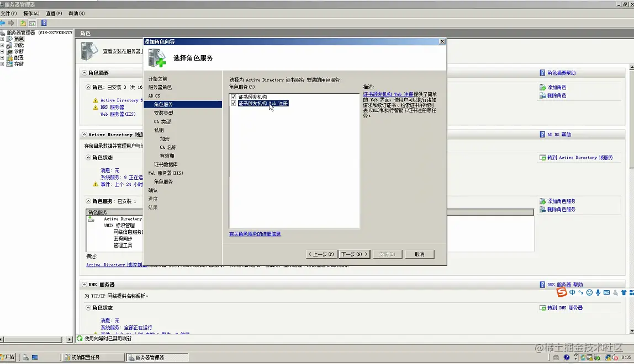Open the 有关角色服务的详细信息 link

255,234
